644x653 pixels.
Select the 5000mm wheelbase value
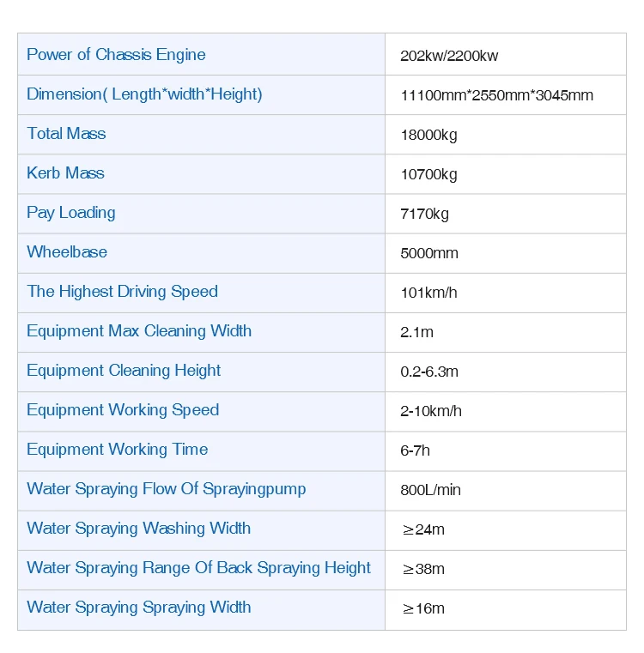pyautogui.click(x=429, y=253)
